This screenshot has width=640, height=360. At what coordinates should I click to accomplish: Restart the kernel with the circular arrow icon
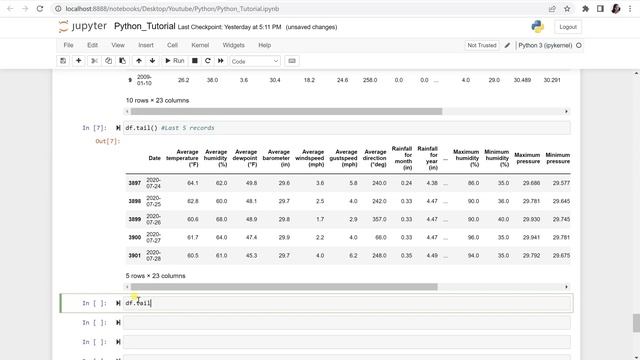[x=208, y=61]
